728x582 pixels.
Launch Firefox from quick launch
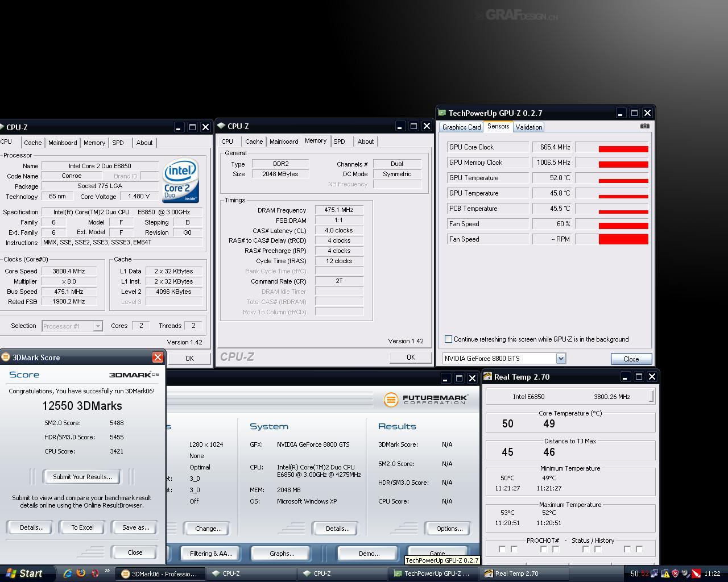pyautogui.click(x=81, y=573)
